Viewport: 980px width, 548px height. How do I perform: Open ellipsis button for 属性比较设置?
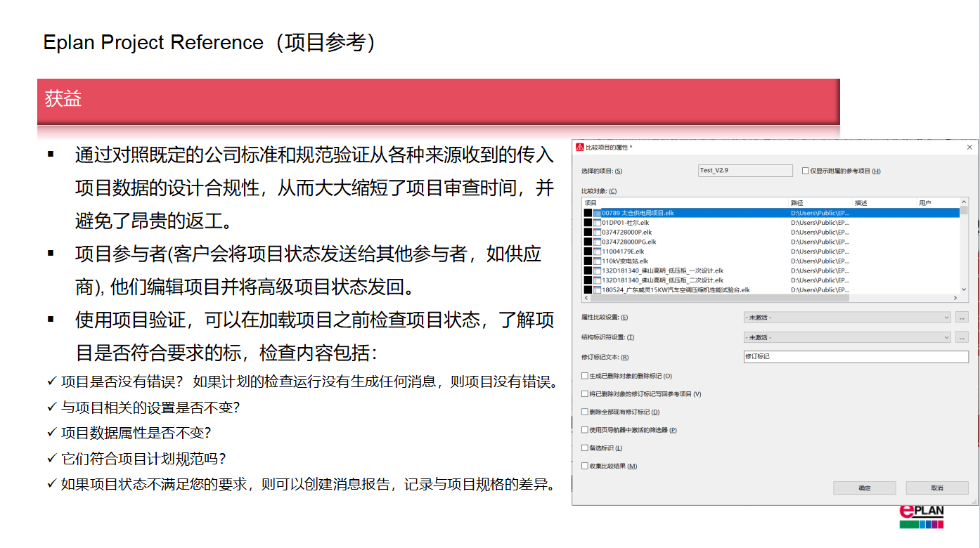click(x=962, y=318)
